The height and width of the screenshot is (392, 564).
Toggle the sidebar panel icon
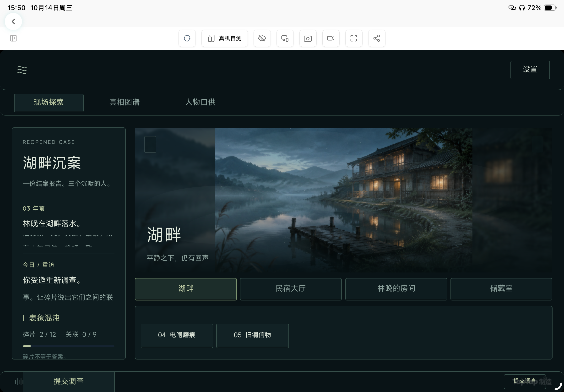[14, 38]
